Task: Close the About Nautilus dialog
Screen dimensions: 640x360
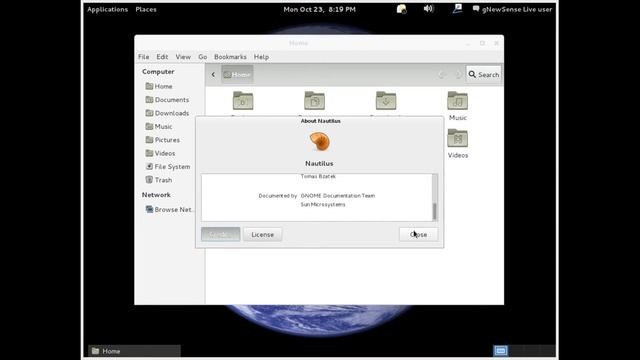Action: [418, 235]
